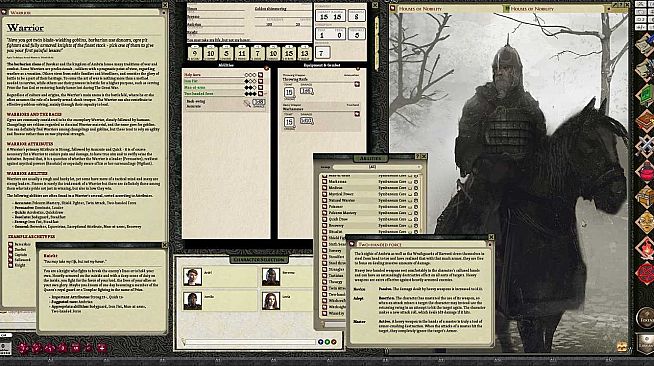This screenshot has width=654, height=366.
Task: Open the treasure chest sidebar icon
Action: 645,196
